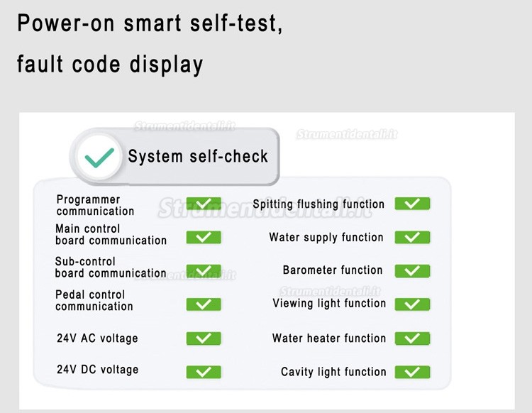
Task: Click the Power-on smart self-test heading
Action: click(x=150, y=23)
